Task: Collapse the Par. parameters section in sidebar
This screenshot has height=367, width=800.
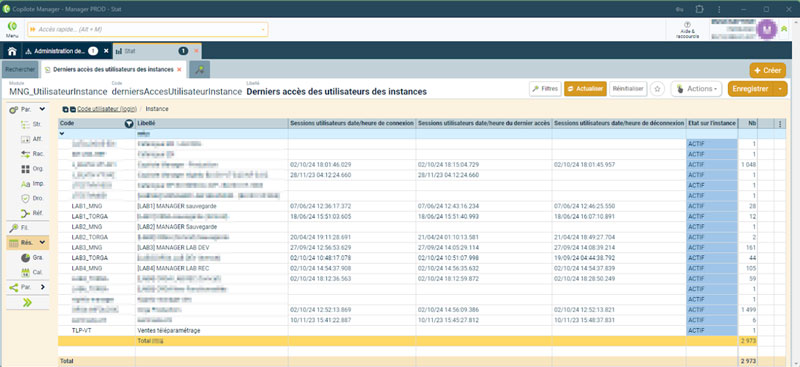Action: [x=42, y=109]
